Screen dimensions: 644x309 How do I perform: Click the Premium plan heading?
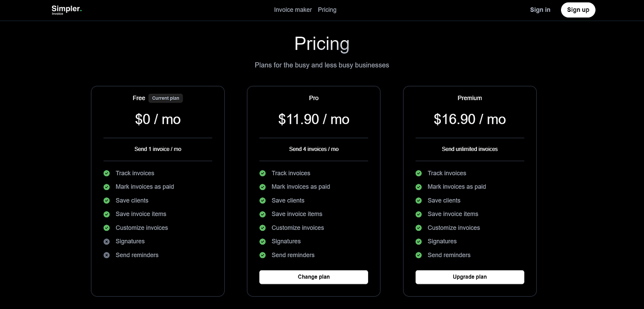tap(469, 98)
